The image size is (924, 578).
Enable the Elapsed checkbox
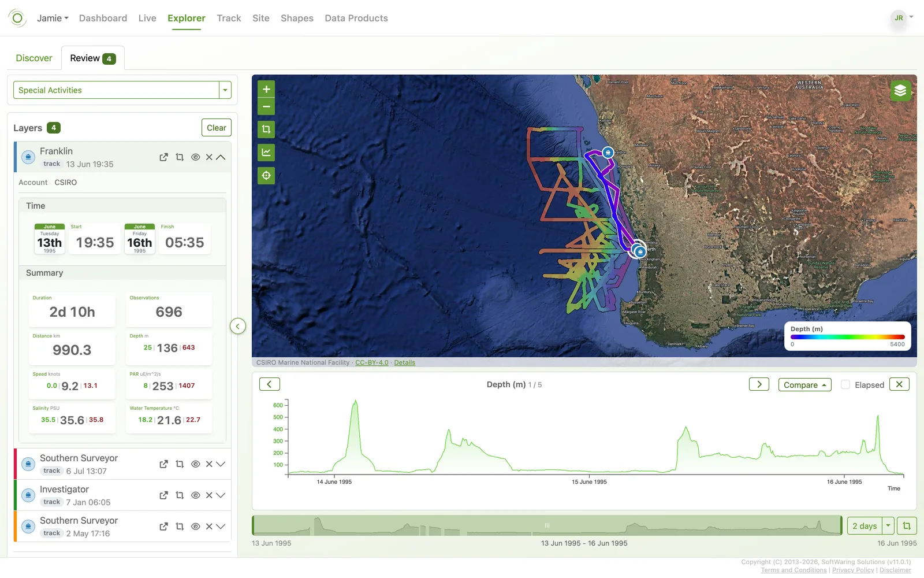[x=845, y=385]
